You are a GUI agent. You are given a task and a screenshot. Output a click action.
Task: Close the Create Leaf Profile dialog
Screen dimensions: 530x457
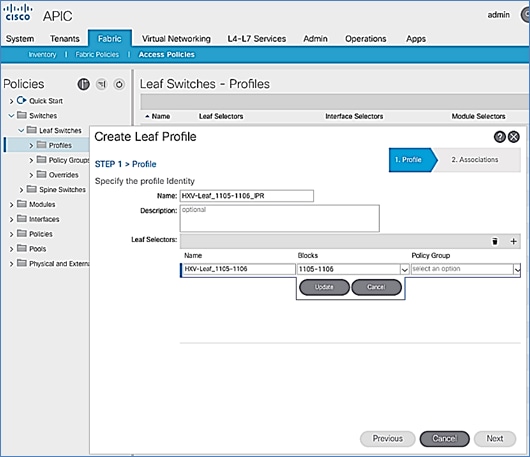(x=514, y=137)
